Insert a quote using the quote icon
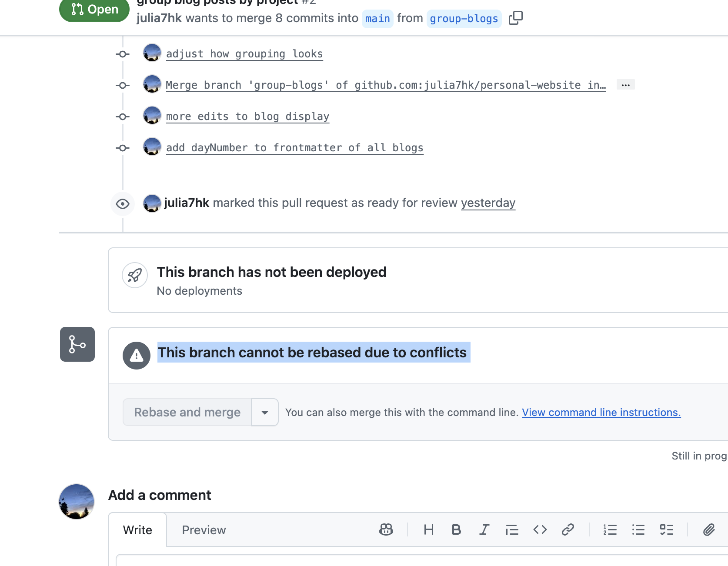 512,529
